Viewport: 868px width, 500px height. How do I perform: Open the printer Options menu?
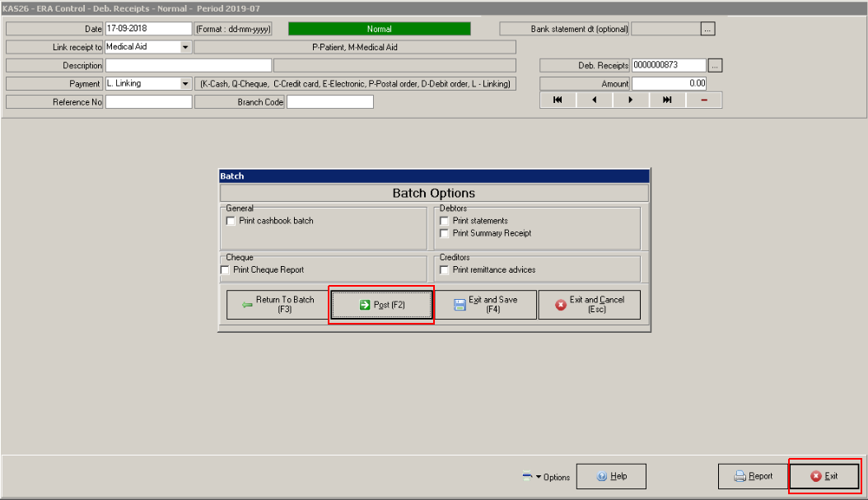(546, 477)
